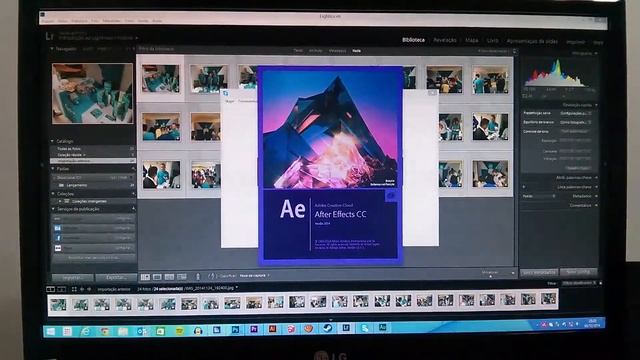
Task: Switch to the Livro module
Action: tap(492, 41)
